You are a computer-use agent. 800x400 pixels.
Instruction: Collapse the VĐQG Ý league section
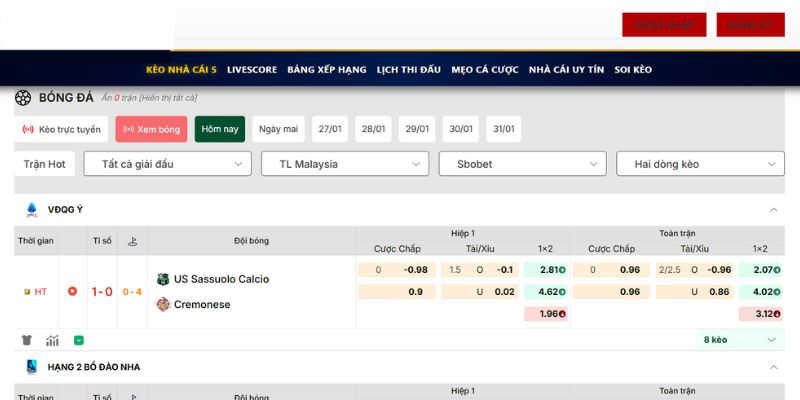click(773, 210)
